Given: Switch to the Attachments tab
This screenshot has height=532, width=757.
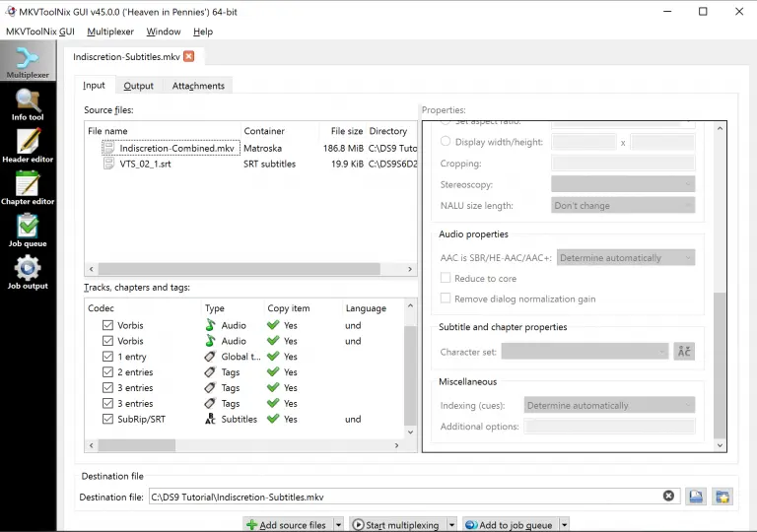Looking at the screenshot, I should [198, 86].
